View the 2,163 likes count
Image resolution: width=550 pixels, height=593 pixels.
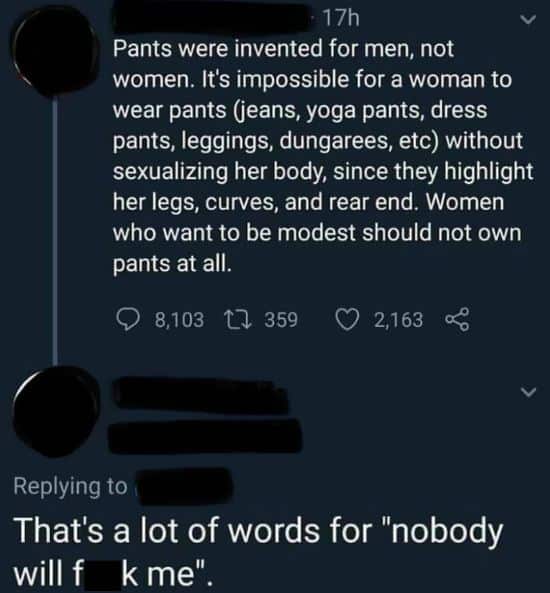tap(398, 320)
